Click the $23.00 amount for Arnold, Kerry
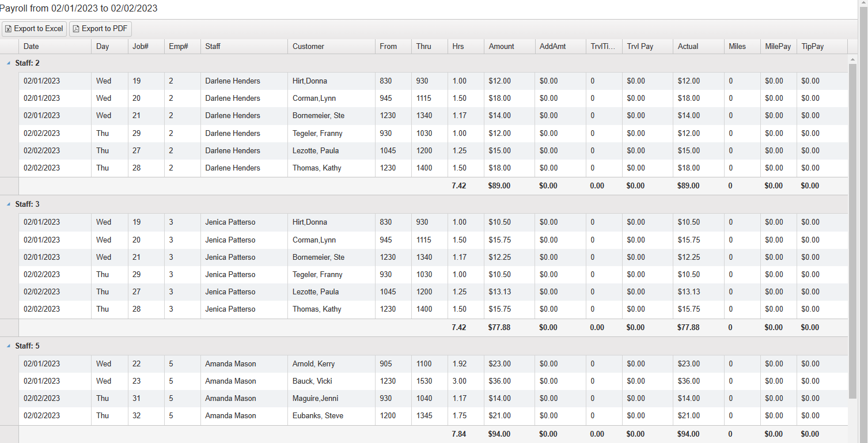The width and height of the screenshot is (868, 443). [x=499, y=364]
